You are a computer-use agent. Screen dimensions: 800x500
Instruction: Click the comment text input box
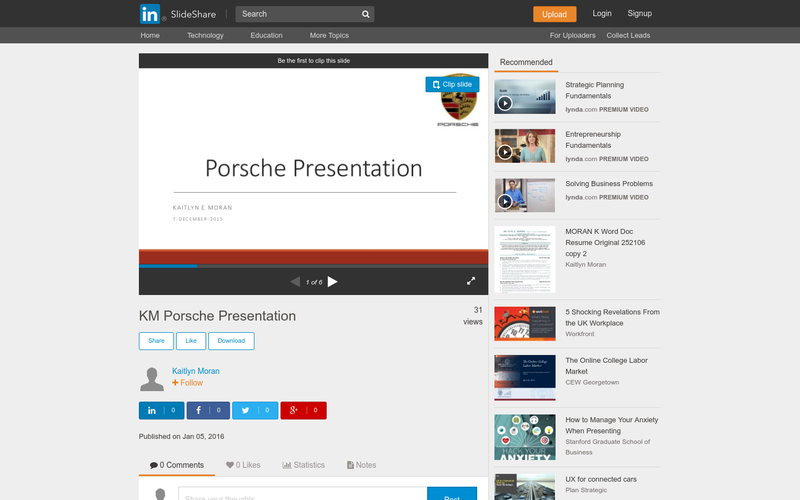pyautogui.click(x=303, y=494)
